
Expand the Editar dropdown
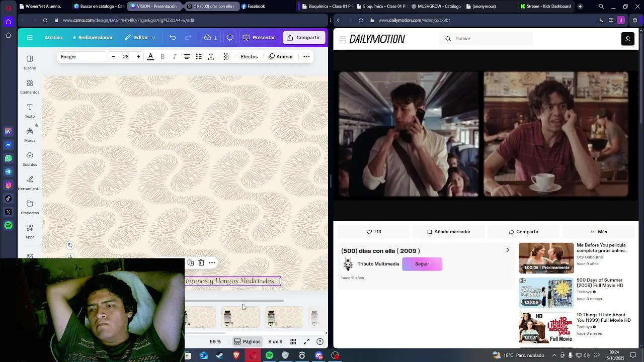coord(140,38)
